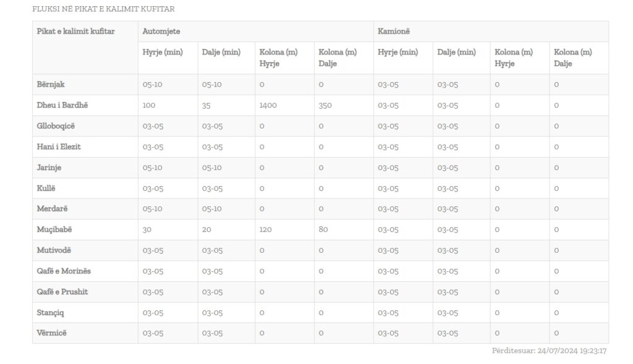633x364 pixels.
Task: Click the Merdarë row label
Action: coord(52,209)
